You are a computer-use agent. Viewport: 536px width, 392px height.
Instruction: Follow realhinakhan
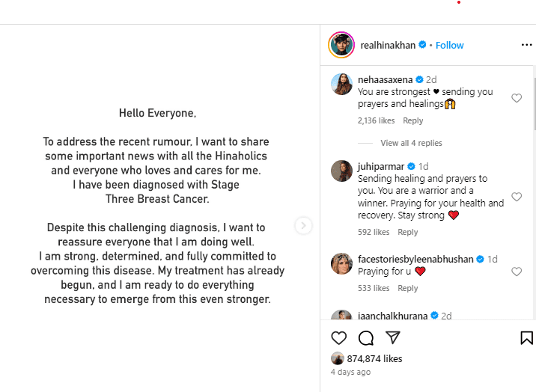450,45
